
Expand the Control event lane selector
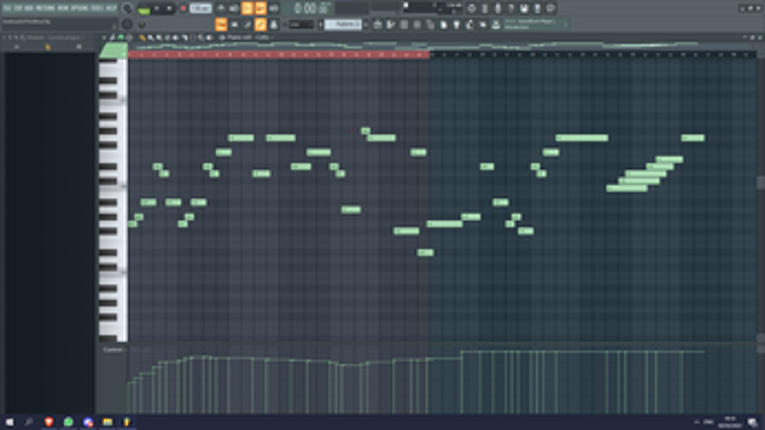[x=113, y=350]
